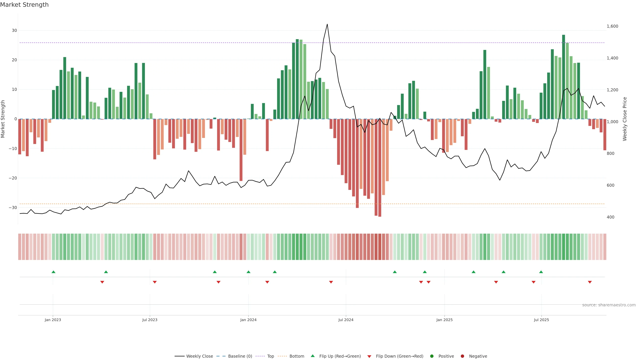Click first green flip-up marker near Jan 2023
Viewport: 644px width, 362px height.
(53, 272)
